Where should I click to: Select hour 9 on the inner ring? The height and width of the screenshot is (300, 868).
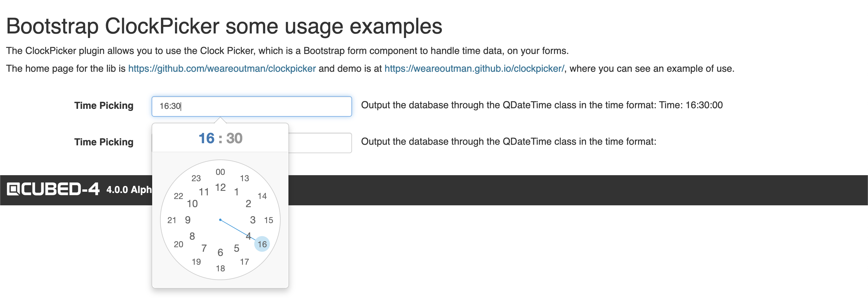pyautogui.click(x=188, y=220)
